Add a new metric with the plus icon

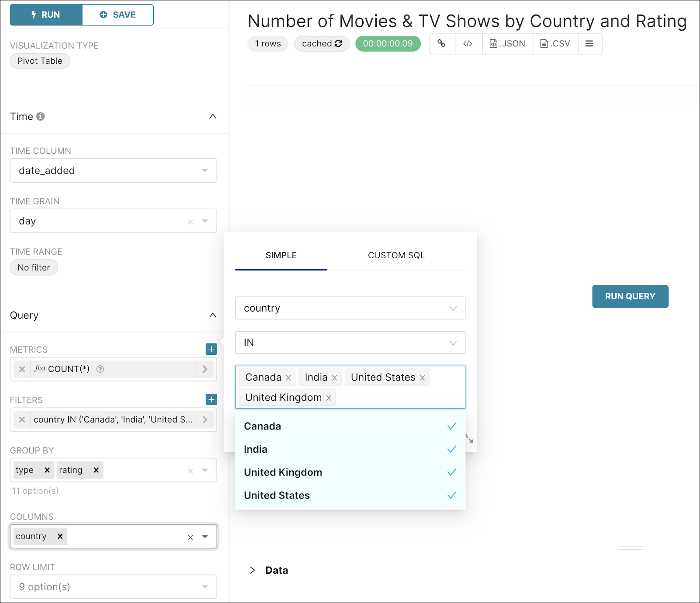tap(211, 349)
